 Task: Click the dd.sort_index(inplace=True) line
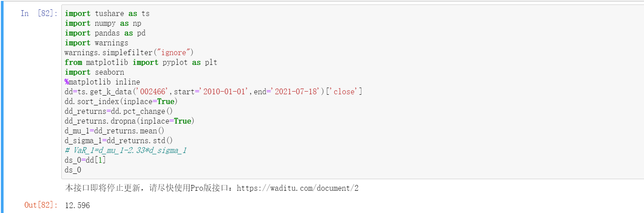tap(122, 101)
